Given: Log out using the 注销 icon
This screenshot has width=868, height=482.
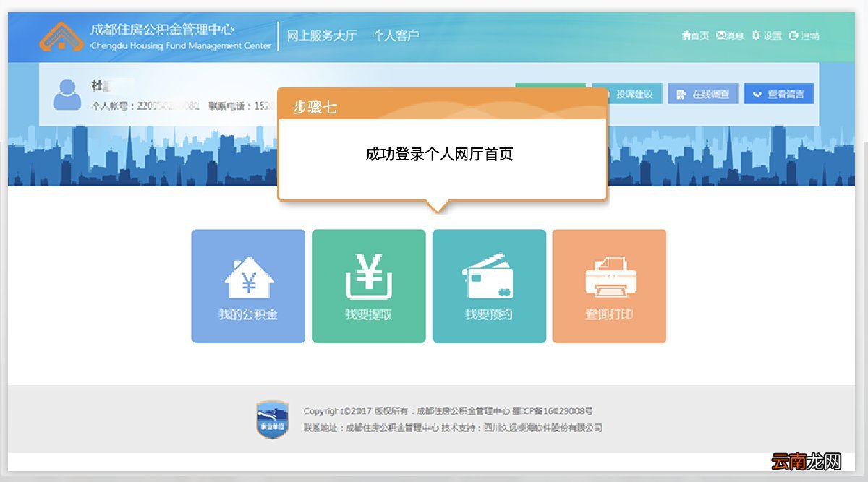Looking at the screenshot, I should click(x=793, y=34).
